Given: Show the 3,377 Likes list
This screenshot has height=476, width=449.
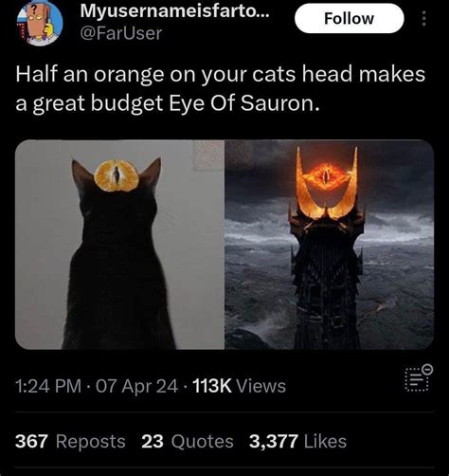Looking at the screenshot, I should pyautogui.click(x=297, y=441).
